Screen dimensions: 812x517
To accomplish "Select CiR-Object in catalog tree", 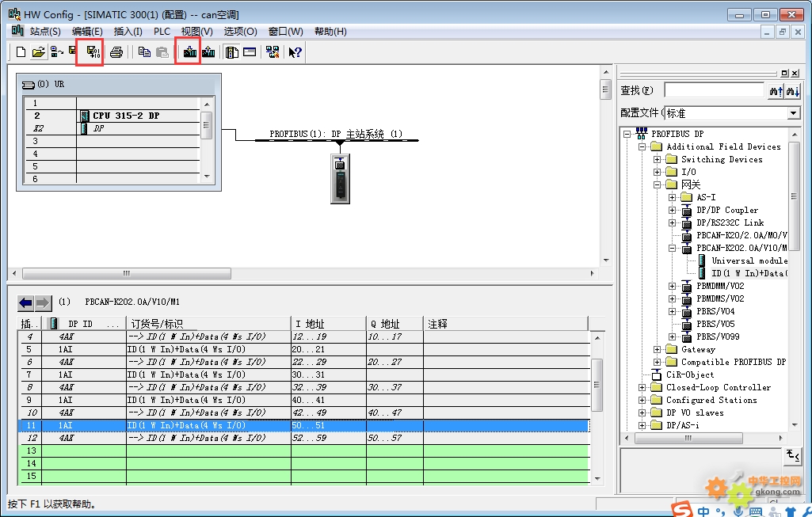I will [x=690, y=374].
